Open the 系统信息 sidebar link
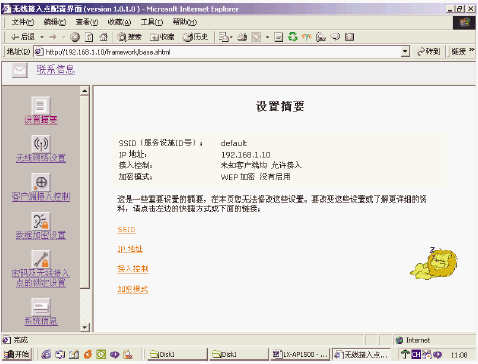This screenshot has width=478, height=364. point(41,321)
